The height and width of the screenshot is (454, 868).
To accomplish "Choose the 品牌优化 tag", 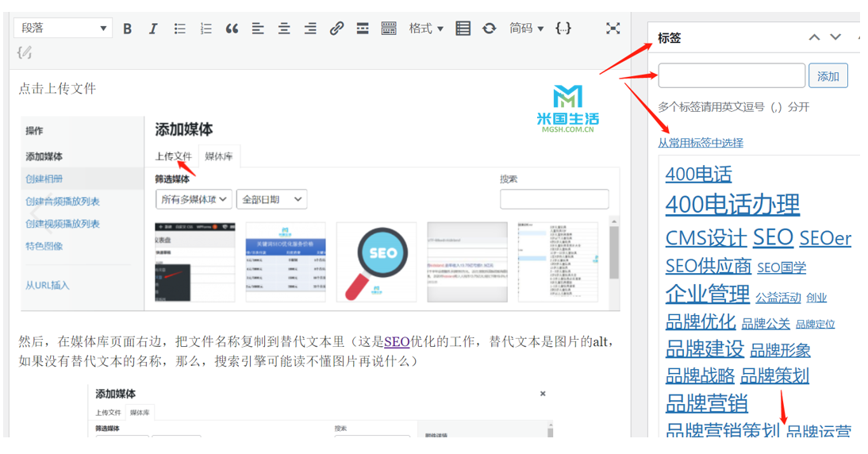I will click(701, 321).
